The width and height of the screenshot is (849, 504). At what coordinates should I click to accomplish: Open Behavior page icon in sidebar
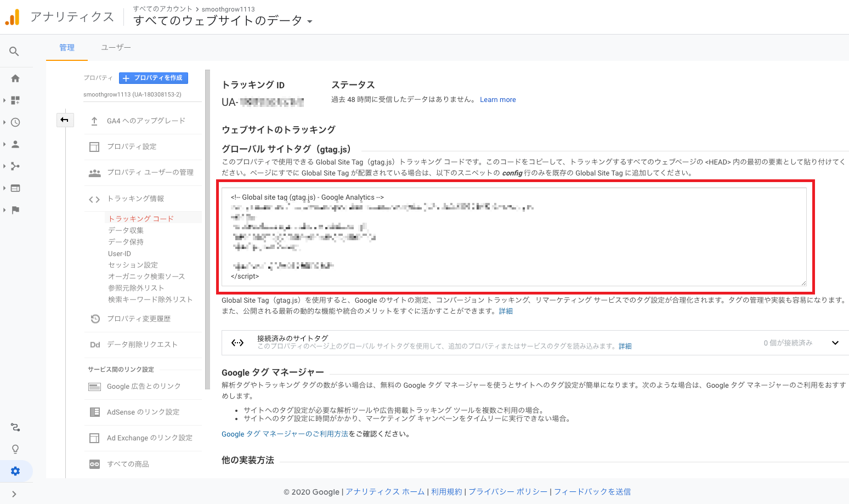(15, 188)
